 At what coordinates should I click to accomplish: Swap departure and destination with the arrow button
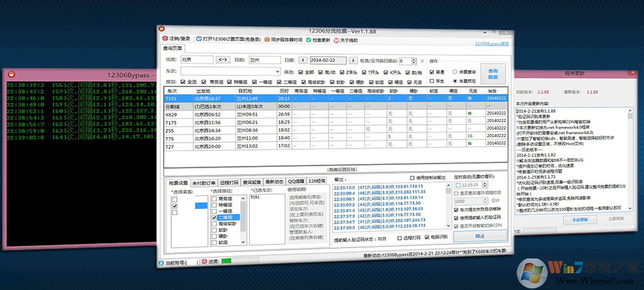coord(223,60)
